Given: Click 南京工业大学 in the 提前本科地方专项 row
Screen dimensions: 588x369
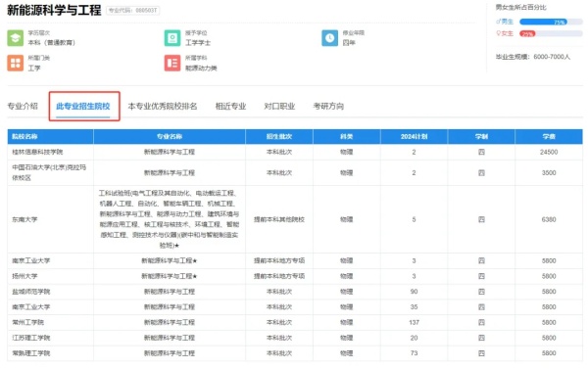Looking at the screenshot, I should click(30, 260).
